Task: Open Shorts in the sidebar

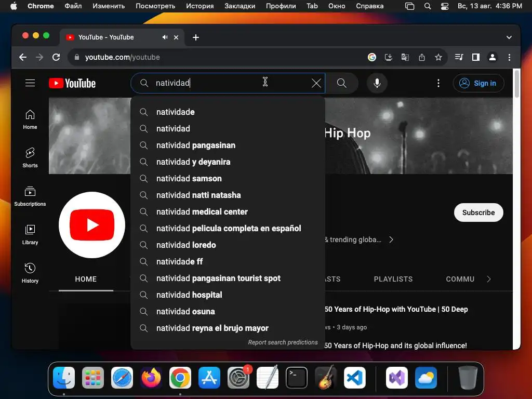Action: pos(30,158)
